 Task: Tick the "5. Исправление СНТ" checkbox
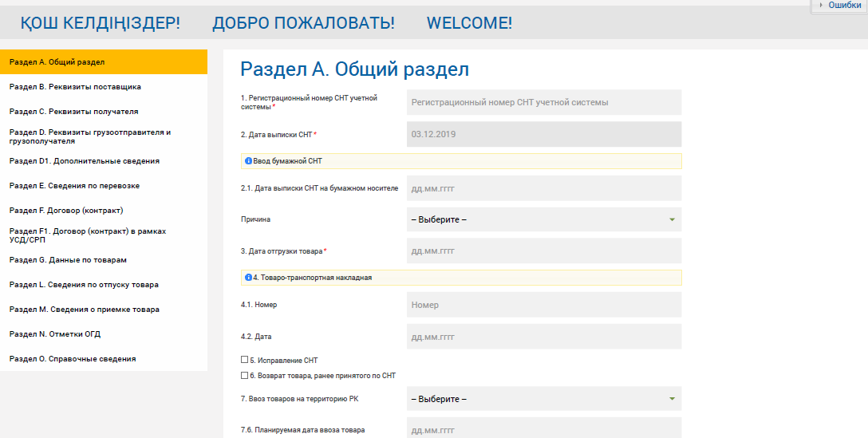coord(244,360)
